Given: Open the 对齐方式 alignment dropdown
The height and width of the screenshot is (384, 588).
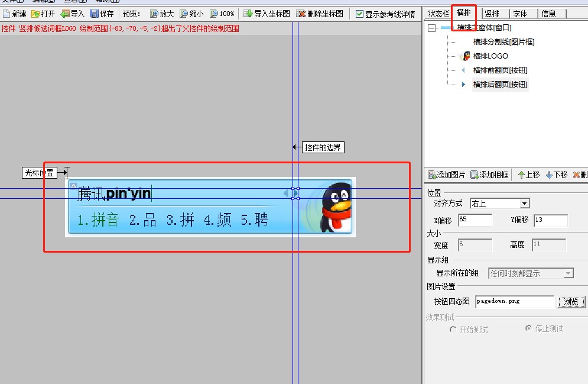Looking at the screenshot, I should click(x=525, y=204).
